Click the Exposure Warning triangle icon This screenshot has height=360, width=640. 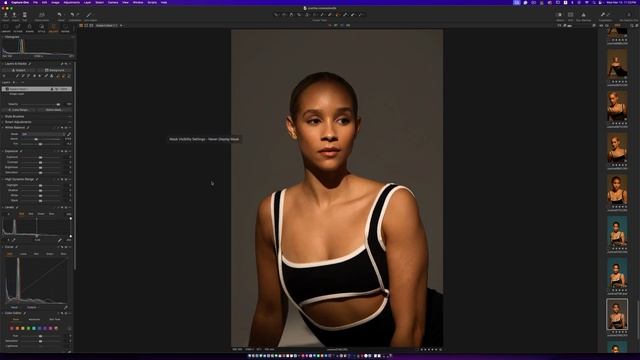coord(583,15)
